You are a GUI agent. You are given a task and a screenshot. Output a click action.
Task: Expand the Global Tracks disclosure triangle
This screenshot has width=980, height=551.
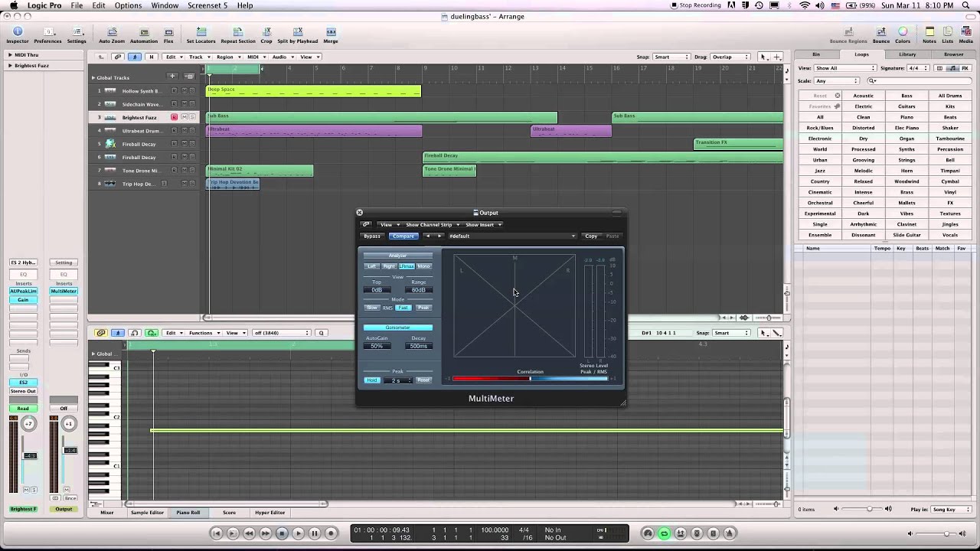(93, 77)
